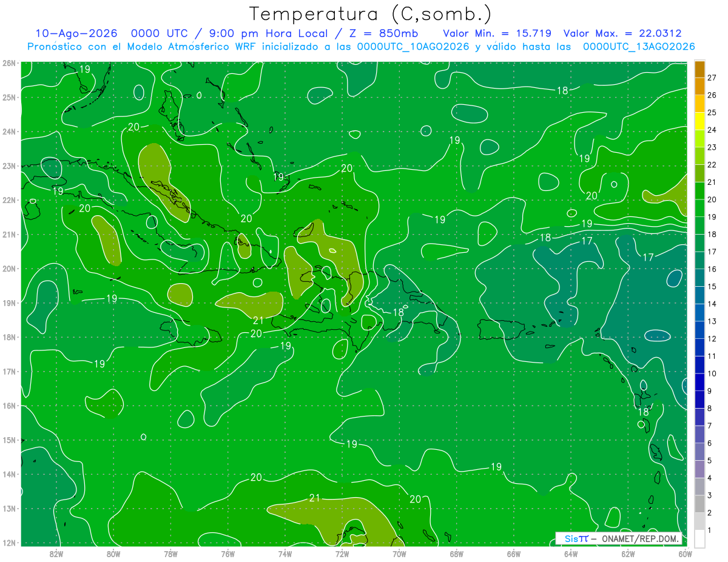Click legend value 8 on the color scale
The image size is (728, 562).
(710, 409)
